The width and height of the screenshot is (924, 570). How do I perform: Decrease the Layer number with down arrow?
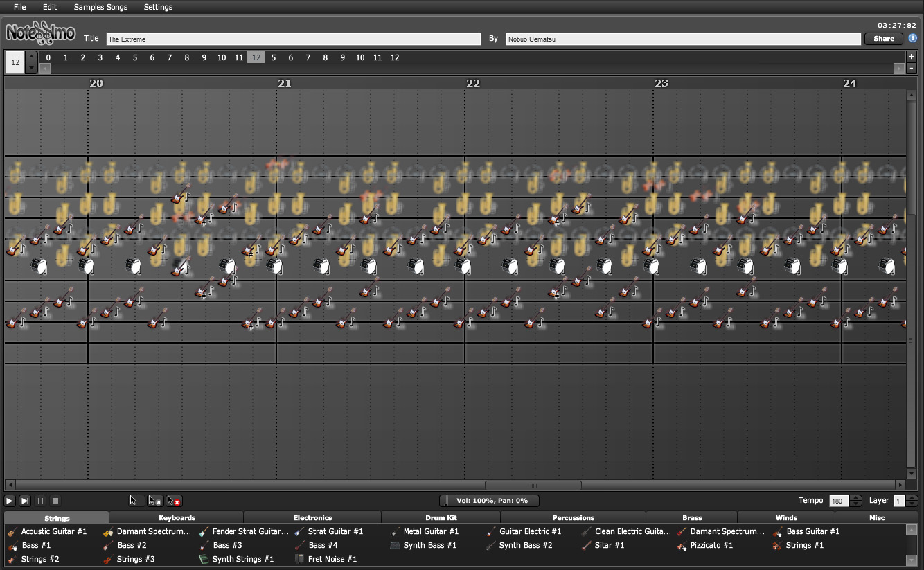[x=912, y=504]
